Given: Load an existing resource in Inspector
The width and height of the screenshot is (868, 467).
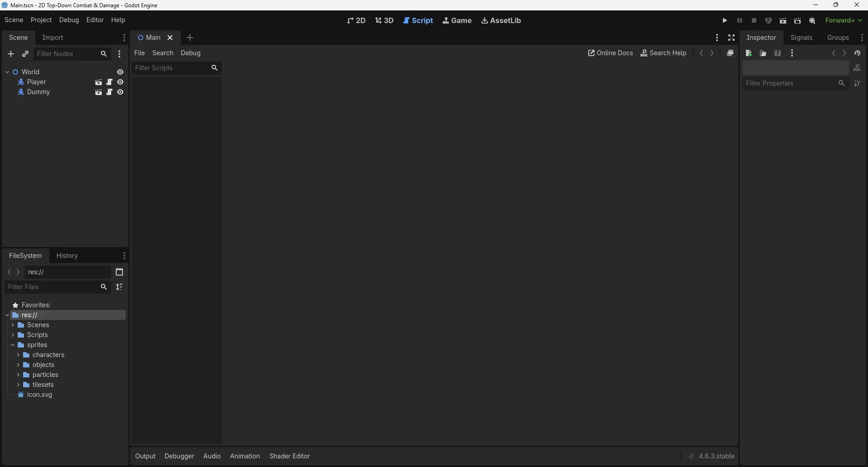Looking at the screenshot, I should point(763,53).
